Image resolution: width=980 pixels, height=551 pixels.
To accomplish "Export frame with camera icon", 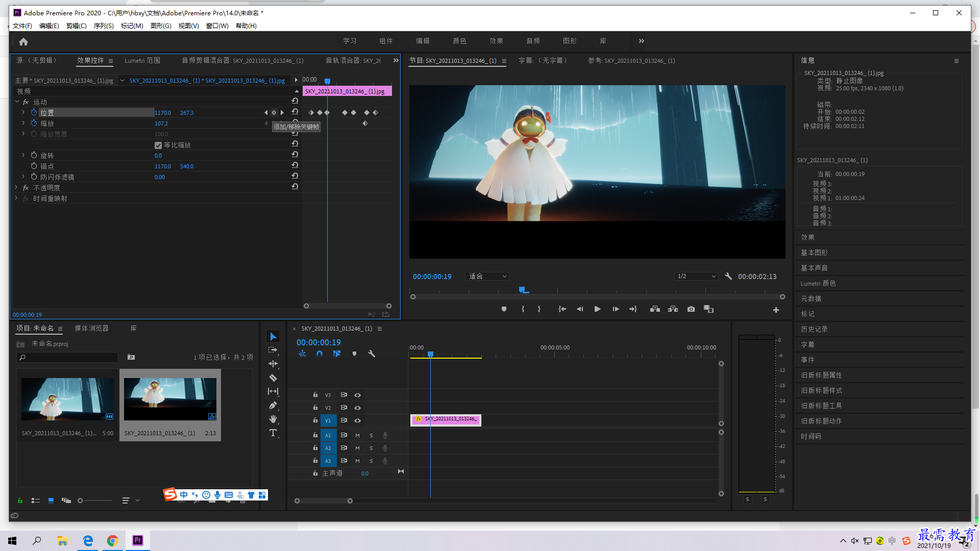I will (x=691, y=309).
